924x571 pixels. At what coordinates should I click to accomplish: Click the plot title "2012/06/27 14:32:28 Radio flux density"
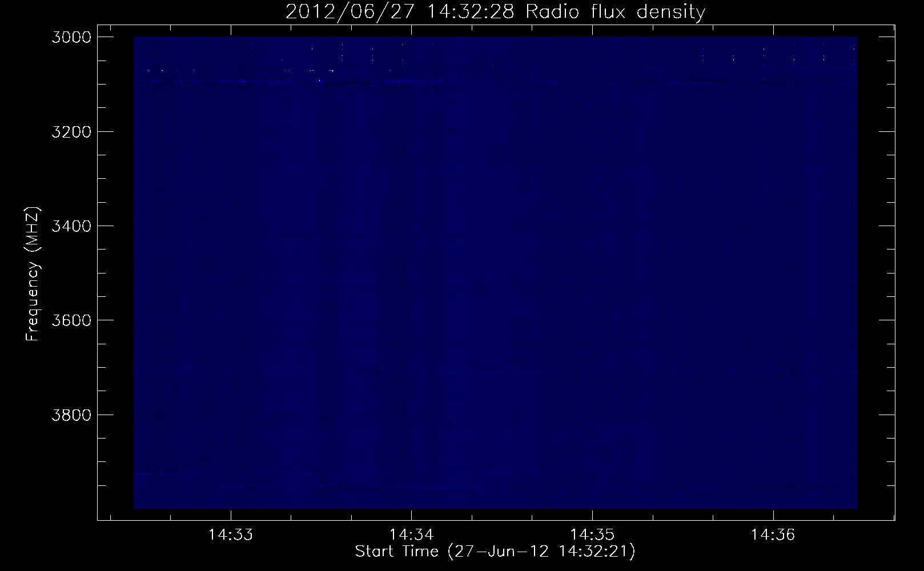495,12
